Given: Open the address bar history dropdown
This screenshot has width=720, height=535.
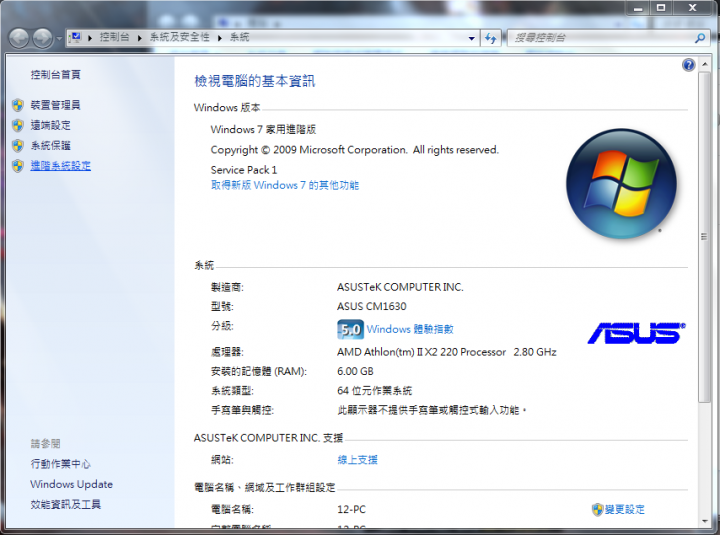Looking at the screenshot, I should 472,39.
